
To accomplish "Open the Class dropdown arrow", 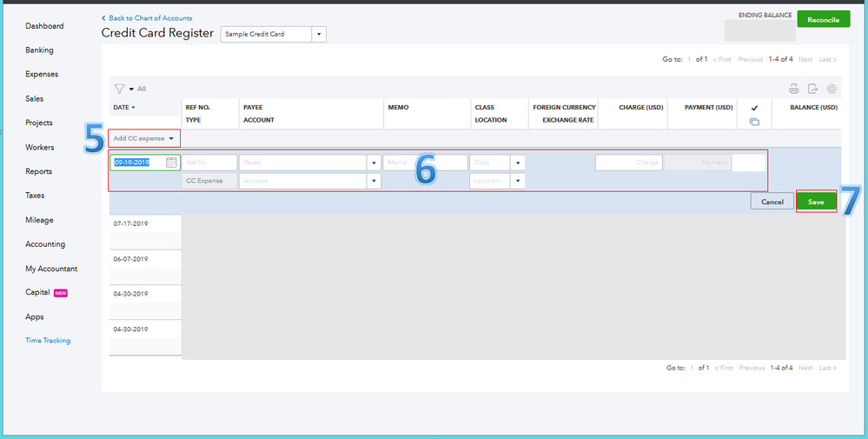I will click(518, 163).
